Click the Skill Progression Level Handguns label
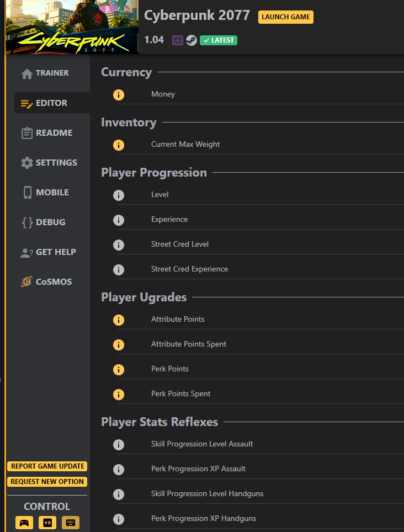404x532 pixels. (x=208, y=494)
